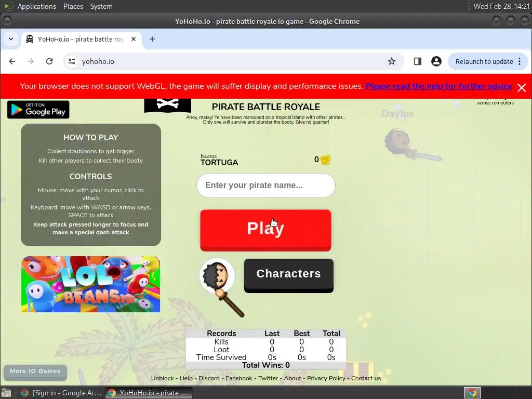
Task: Open the LOL Beans.io ad banner
Action: point(90,284)
